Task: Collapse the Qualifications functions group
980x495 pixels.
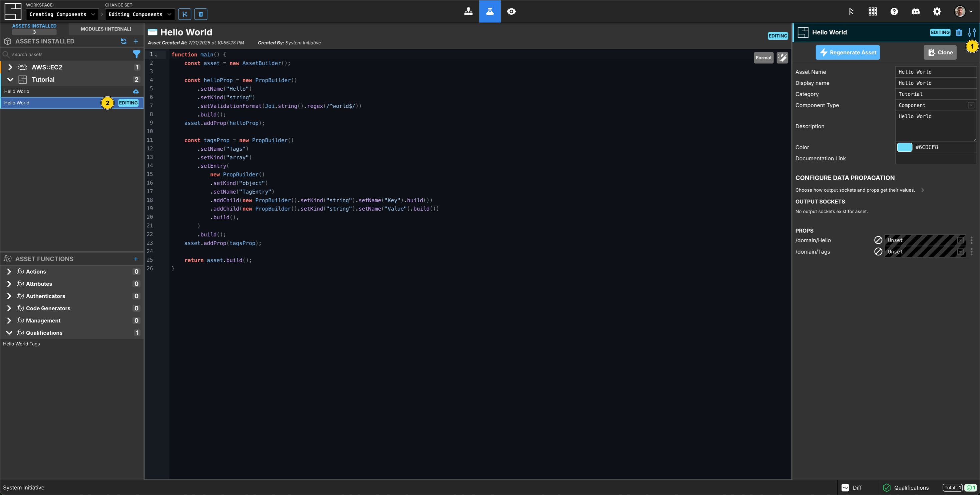Action: point(9,333)
